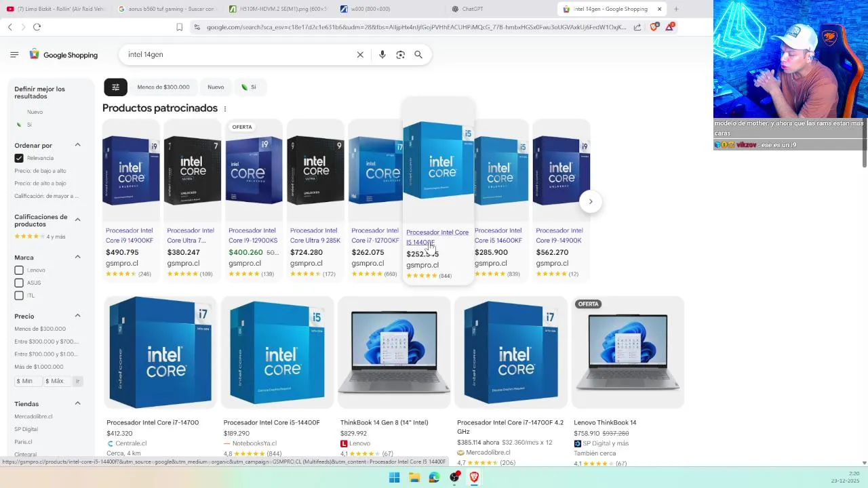This screenshot has width=868, height=488.
Task: Collapse the Precio filter section
Action: coord(77,316)
